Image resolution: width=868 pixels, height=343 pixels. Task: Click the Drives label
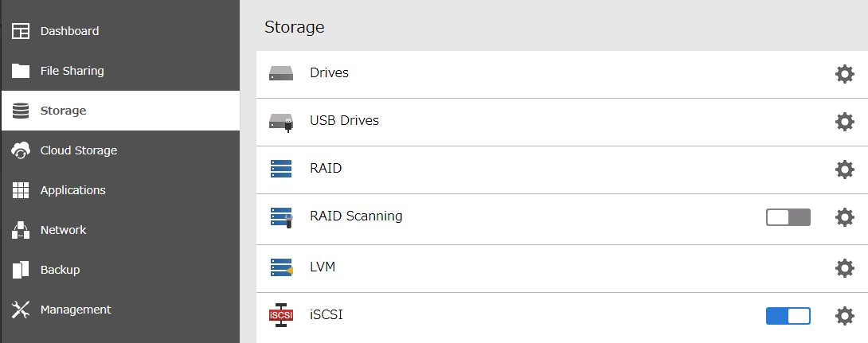pos(329,73)
